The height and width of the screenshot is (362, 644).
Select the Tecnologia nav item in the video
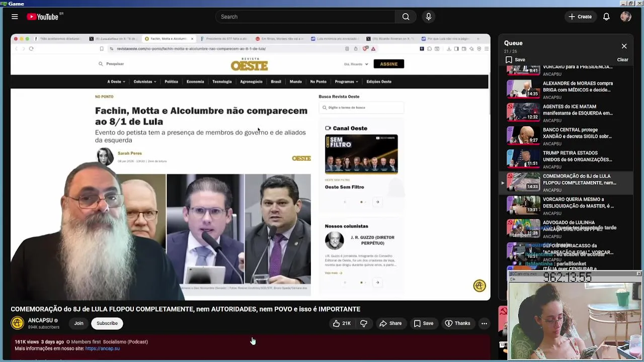tap(222, 81)
